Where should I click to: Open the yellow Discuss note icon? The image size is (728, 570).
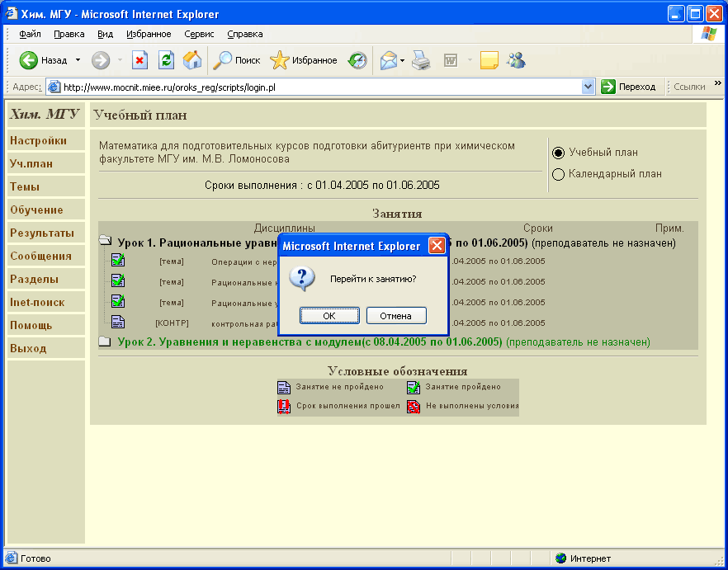coord(489,60)
